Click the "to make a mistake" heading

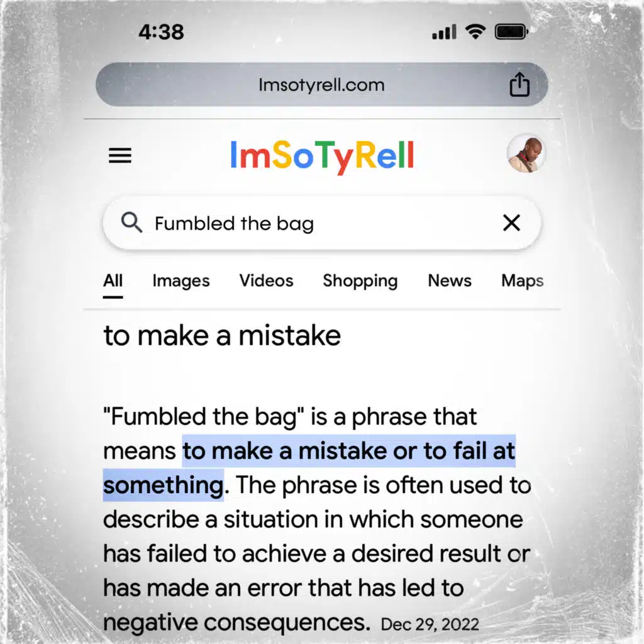[x=222, y=336]
